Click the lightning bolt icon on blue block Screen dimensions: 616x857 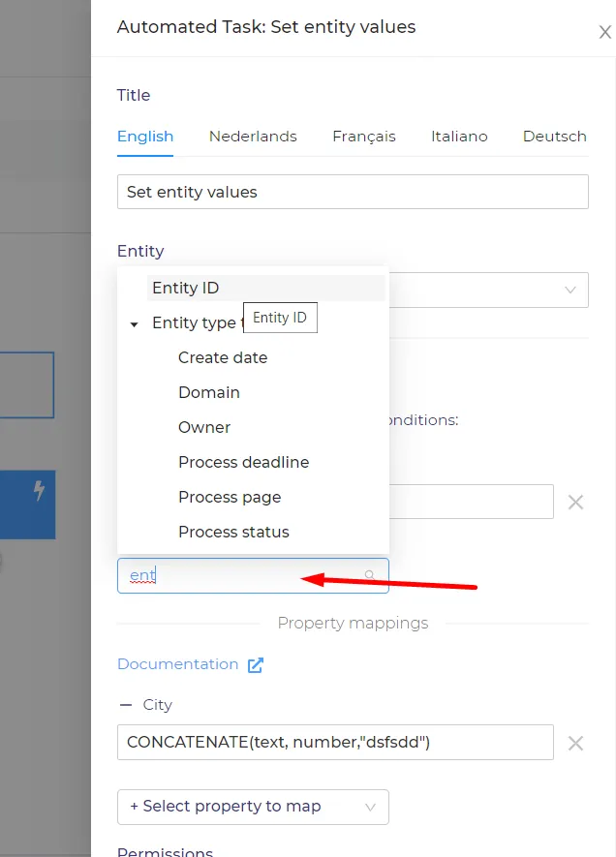[39, 490]
